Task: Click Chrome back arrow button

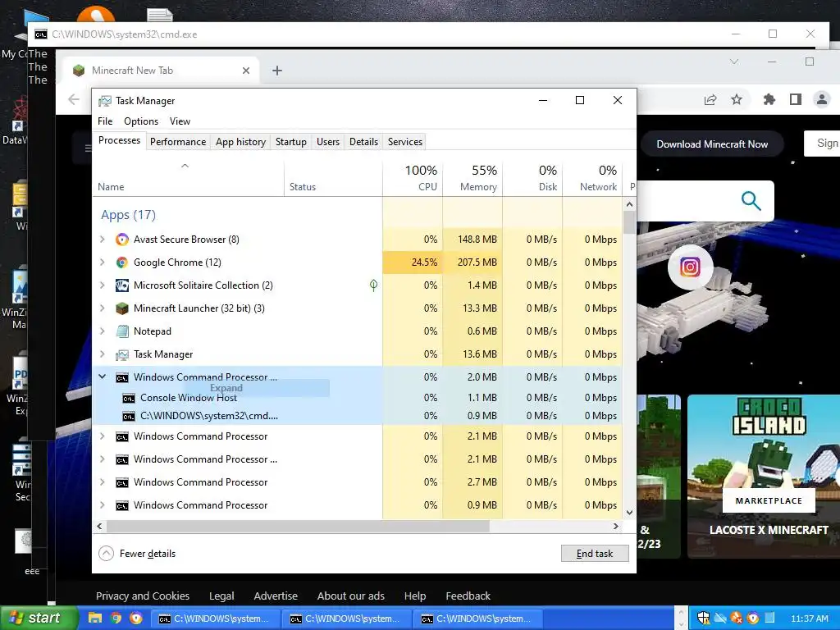Action: (74, 99)
